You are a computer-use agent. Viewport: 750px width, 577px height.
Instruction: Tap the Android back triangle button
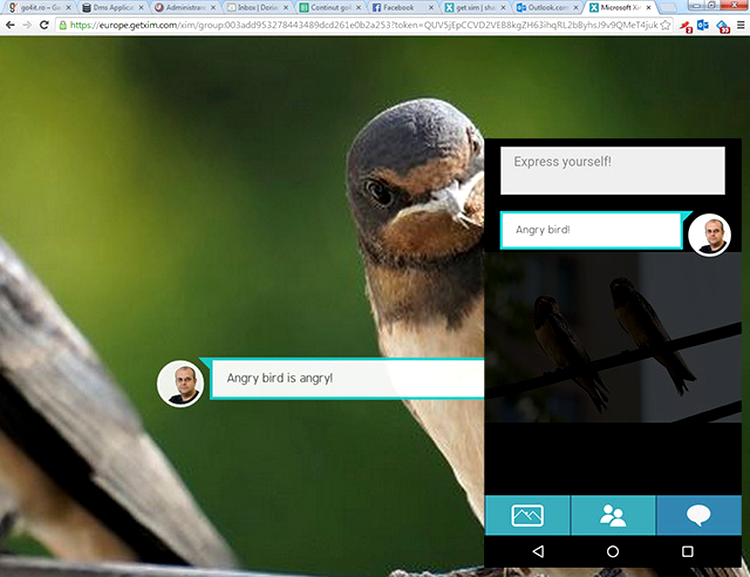point(538,551)
